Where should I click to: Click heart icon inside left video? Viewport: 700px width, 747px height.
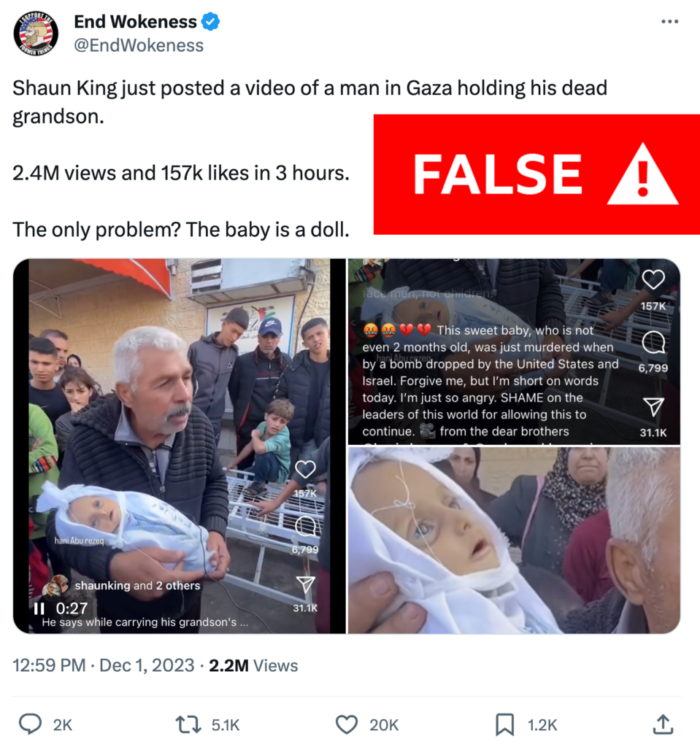click(305, 469)
